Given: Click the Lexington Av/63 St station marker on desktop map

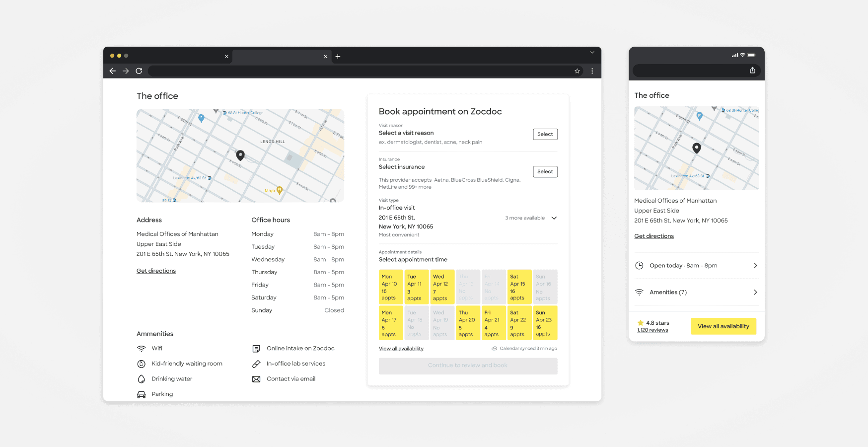Looking at the screenshot, I should point(210,178).
